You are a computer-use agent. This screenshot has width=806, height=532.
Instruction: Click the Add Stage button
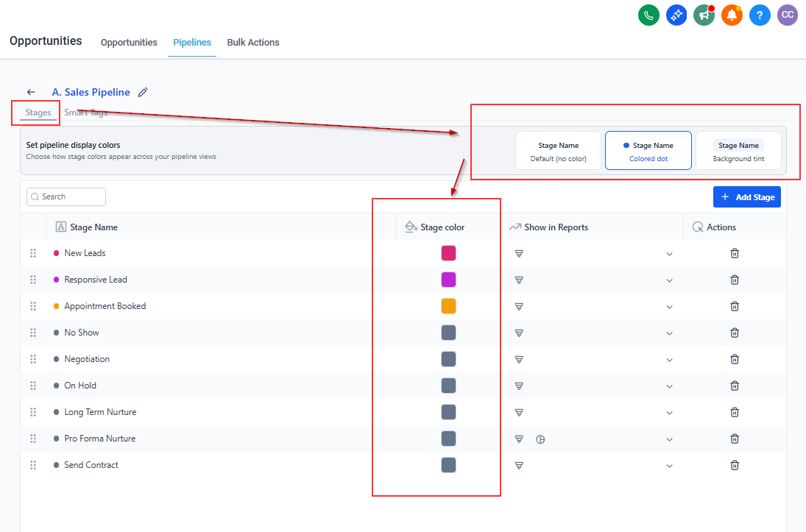click(x=746, y=197)
